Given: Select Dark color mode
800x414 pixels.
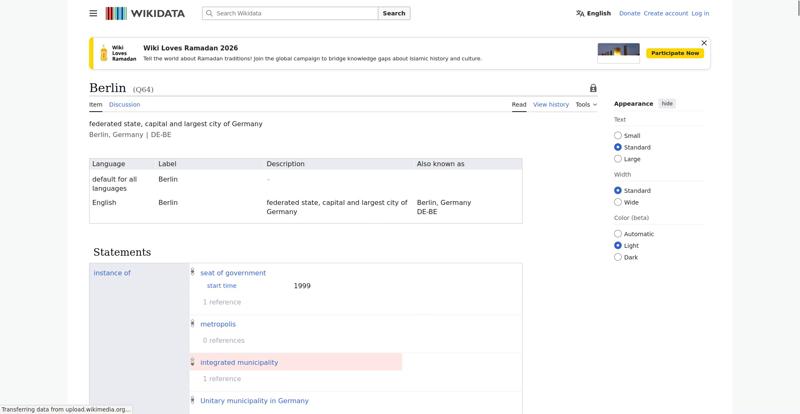Looking at the screenshot, I should tap(618, 257).
